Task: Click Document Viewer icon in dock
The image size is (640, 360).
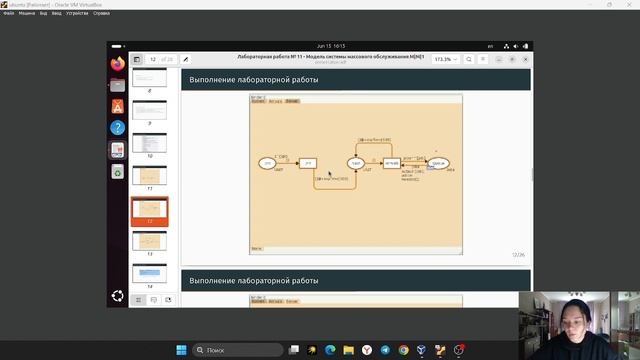Action: (118, 150)
